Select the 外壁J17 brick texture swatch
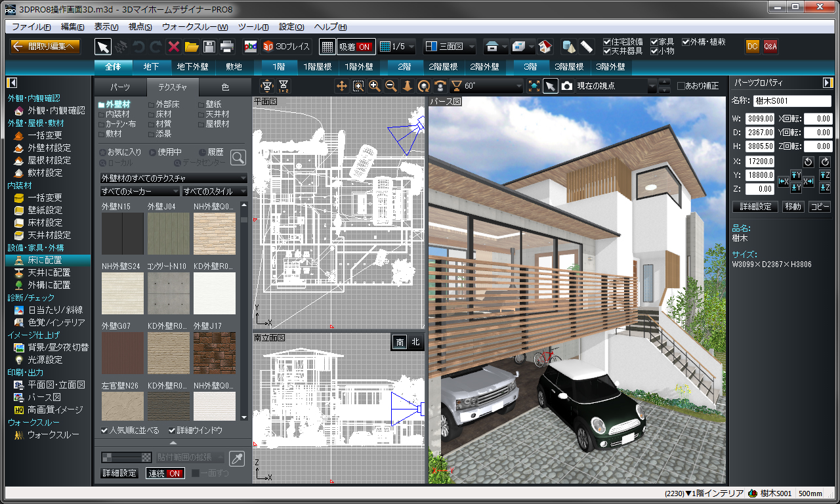 click(214, 352)
